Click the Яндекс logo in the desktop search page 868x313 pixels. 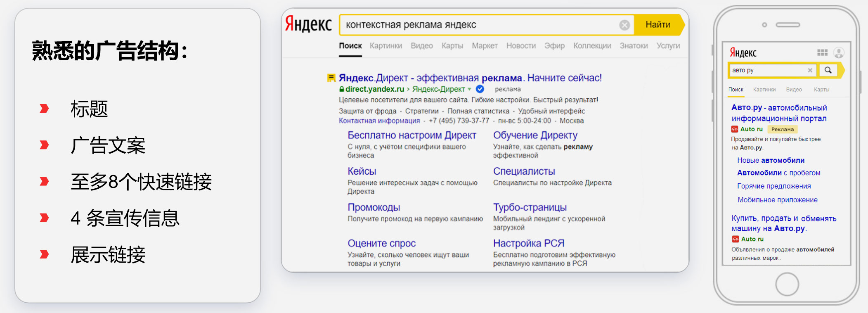[x=308, y=24]
